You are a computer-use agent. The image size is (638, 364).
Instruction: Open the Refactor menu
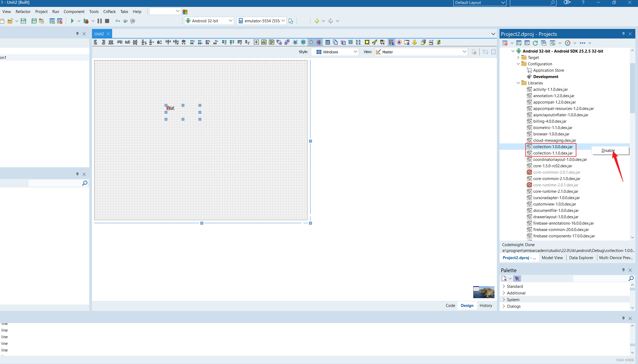[23, 12]
